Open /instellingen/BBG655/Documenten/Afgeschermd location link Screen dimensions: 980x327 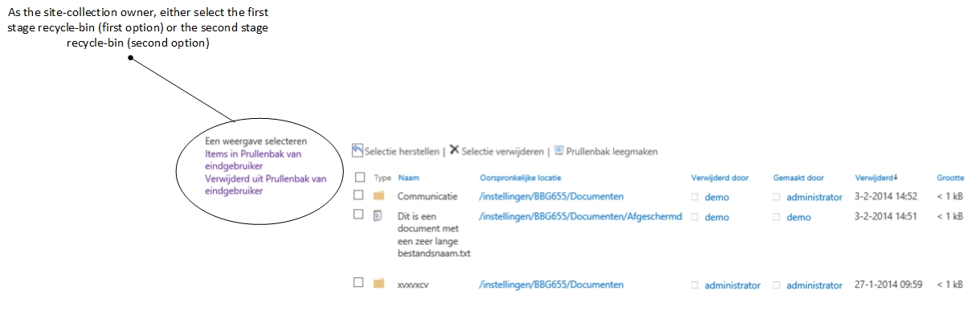tap(580, 217)
